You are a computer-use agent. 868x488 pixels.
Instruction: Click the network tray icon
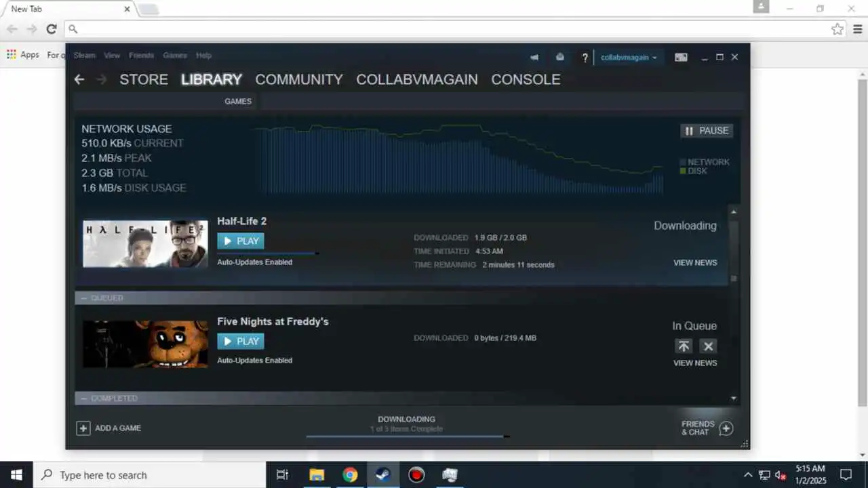tap(764, 475)
